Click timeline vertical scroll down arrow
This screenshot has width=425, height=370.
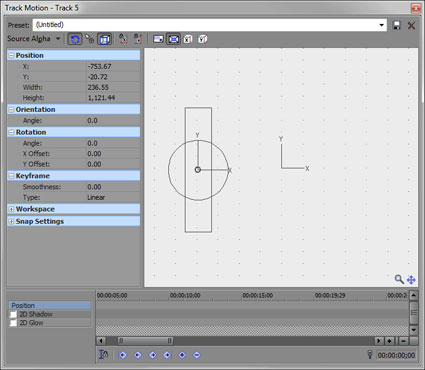[x=413, y=330]
